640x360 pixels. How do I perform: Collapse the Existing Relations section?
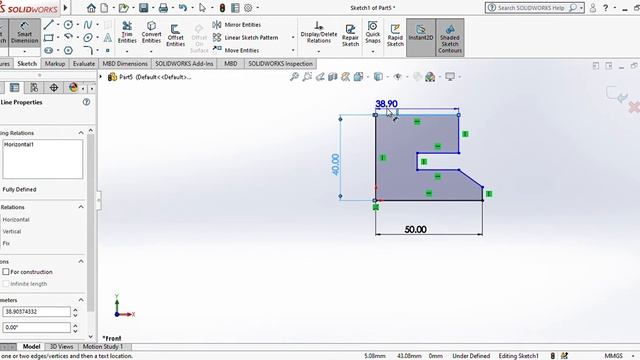(81, 133)
